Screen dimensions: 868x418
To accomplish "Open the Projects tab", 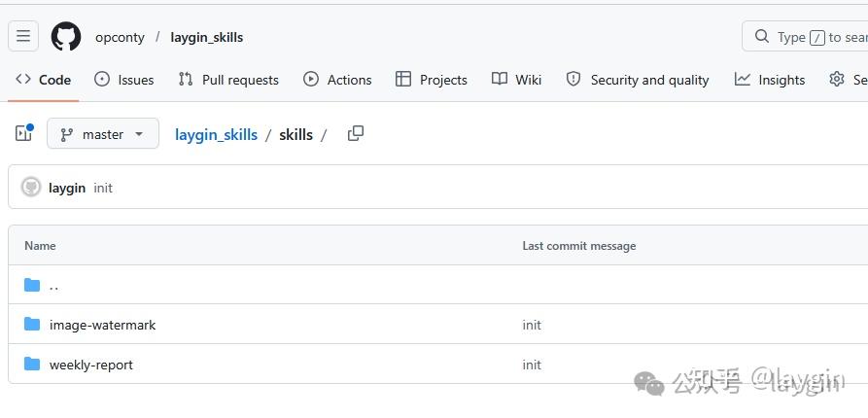I will [432, 80].
